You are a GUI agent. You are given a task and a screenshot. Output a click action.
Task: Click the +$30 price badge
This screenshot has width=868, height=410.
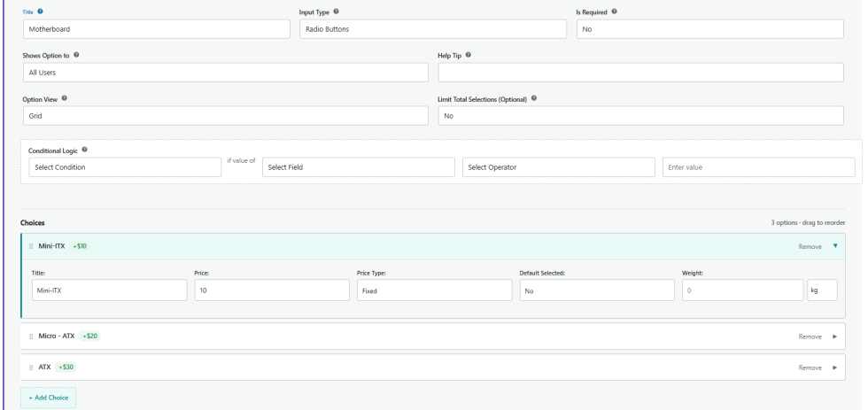(66, 367)
